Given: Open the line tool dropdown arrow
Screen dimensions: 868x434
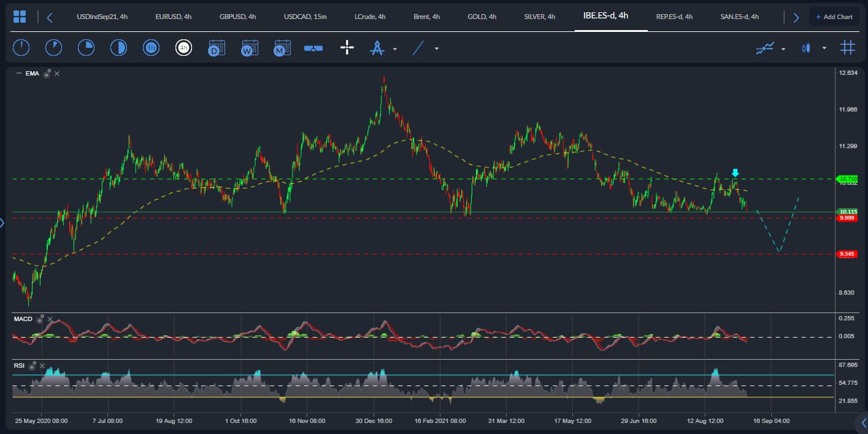Looking at the screenshot, I should click(437, 48).
